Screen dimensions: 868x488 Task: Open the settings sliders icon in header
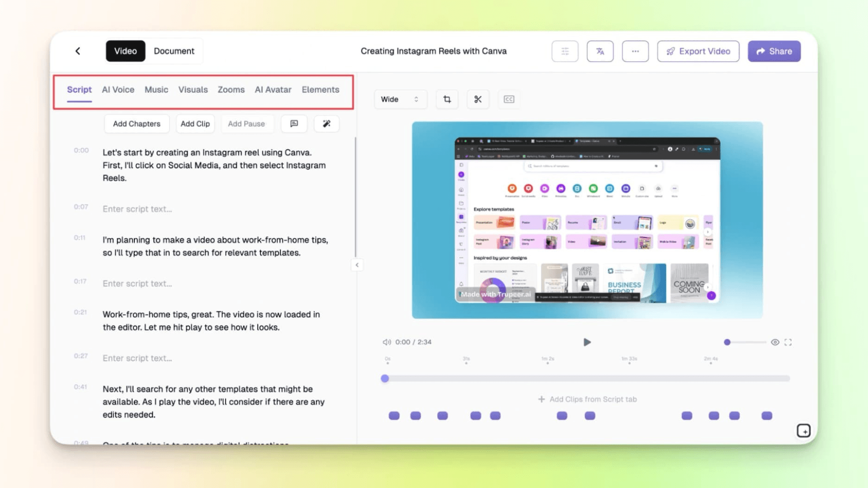pos(565,51)
